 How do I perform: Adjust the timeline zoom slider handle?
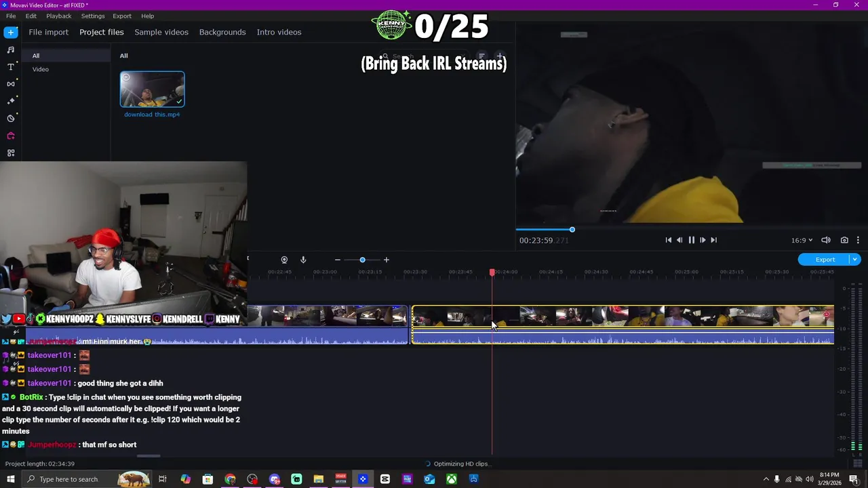362,260
